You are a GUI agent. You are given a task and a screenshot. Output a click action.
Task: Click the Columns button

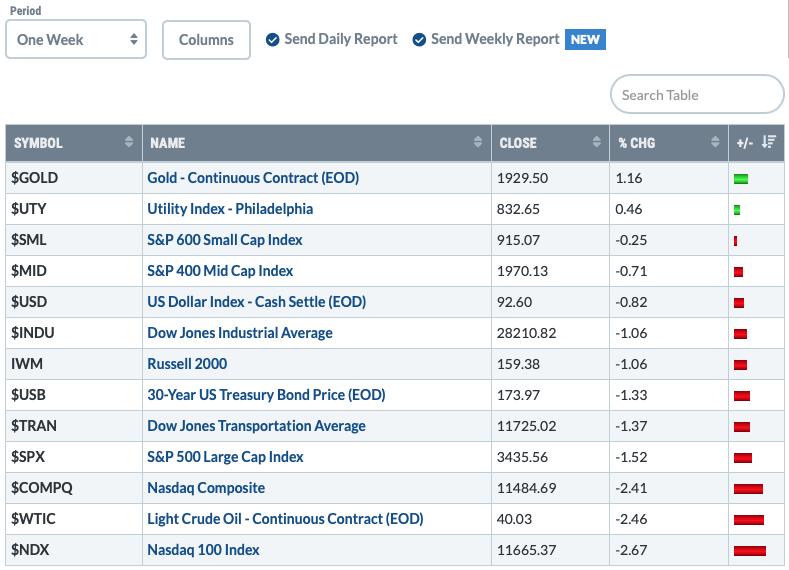click(206, 40)
